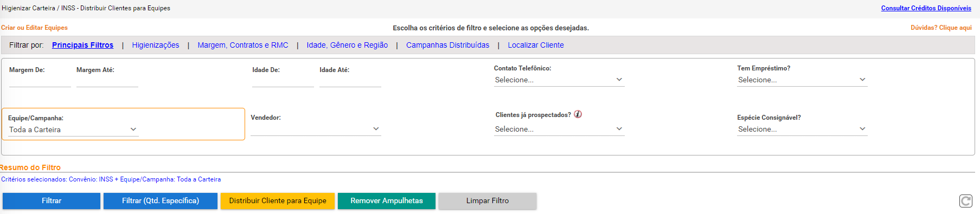This screenshot has width=980, height=214.
Task: Open the Margem, Contratos e RMC tab
Action: [x=243, y=45]
